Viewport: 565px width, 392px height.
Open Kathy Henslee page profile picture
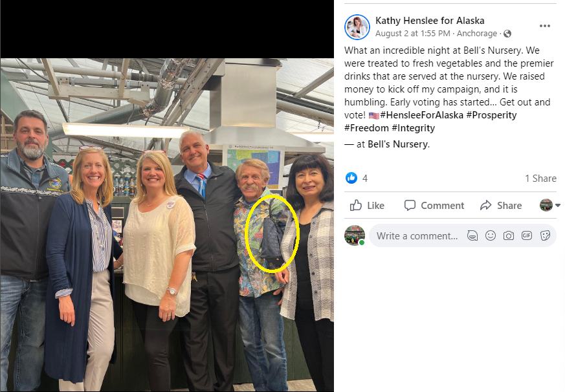(357, 27)
